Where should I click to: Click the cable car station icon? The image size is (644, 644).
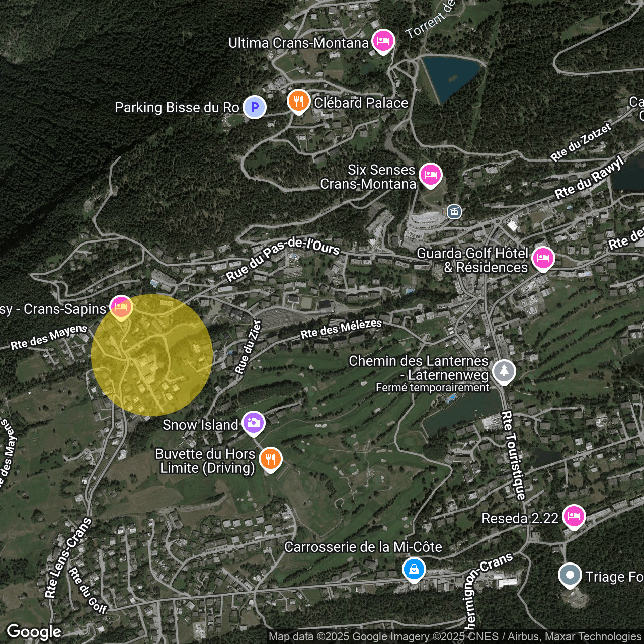coord(454,212)
